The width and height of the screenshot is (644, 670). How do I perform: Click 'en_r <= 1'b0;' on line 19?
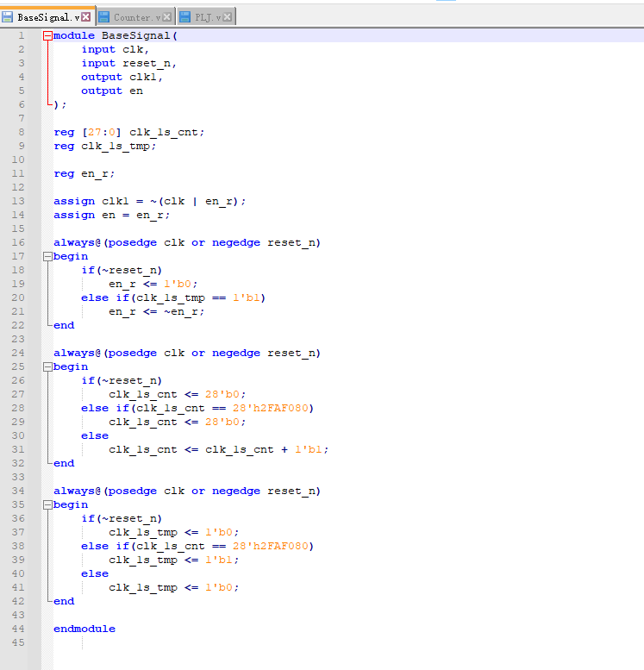[x=153, y=284]
